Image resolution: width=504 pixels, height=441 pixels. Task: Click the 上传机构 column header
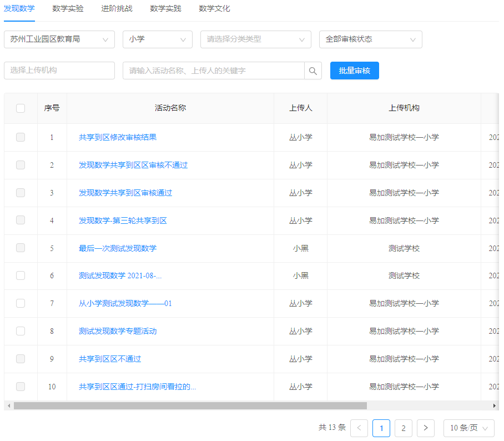coord(404,108)
